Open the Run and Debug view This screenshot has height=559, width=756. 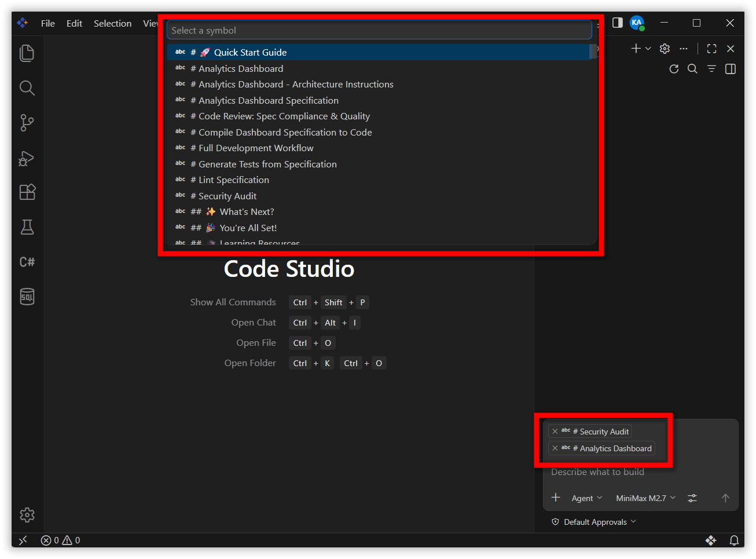tap(27, 158)
